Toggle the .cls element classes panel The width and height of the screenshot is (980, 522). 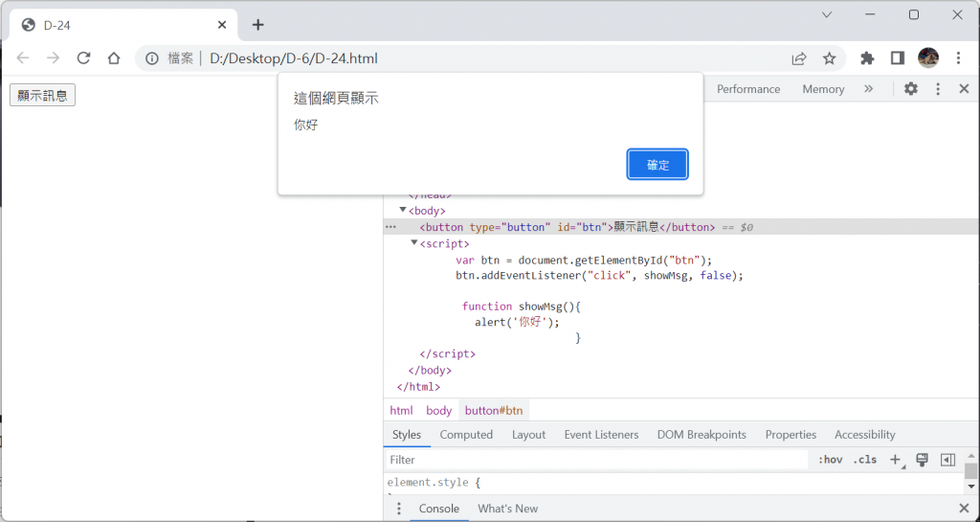(865, 460)
